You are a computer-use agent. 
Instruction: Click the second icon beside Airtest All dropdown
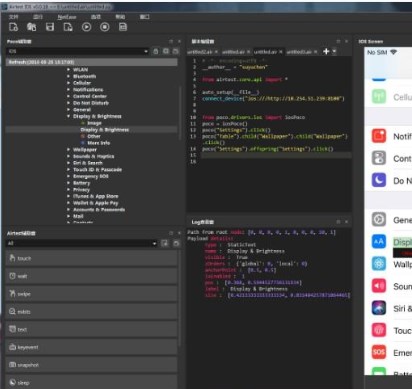coord(176,243)
